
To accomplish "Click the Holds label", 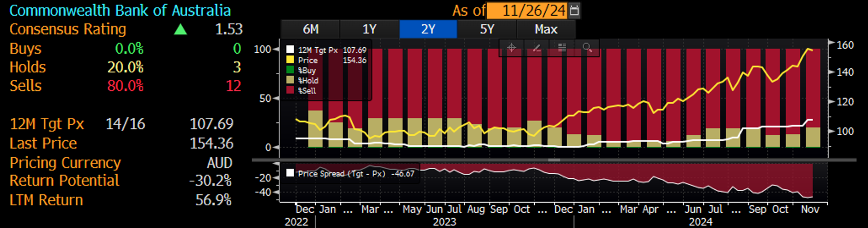I will (x=27, y=67).
